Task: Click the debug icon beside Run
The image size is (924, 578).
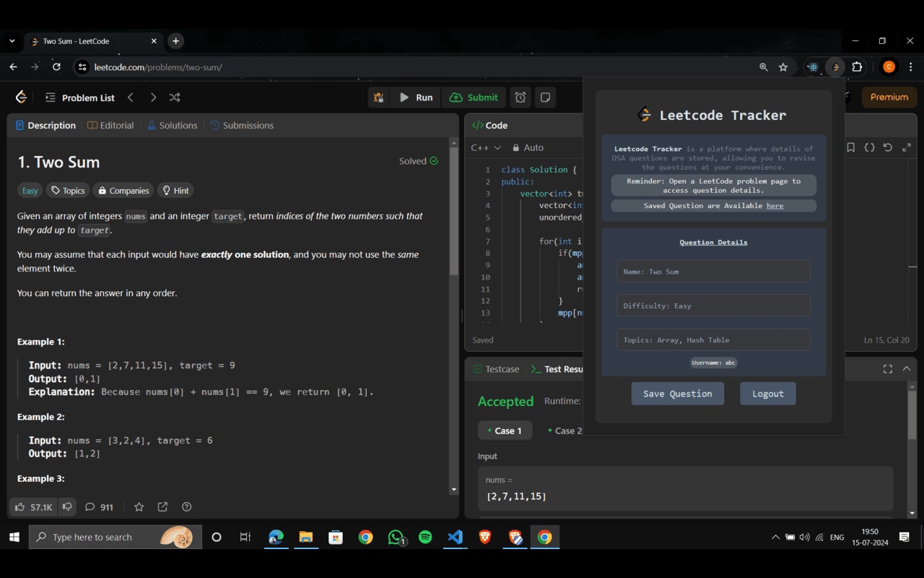Action: click(378, 98)
